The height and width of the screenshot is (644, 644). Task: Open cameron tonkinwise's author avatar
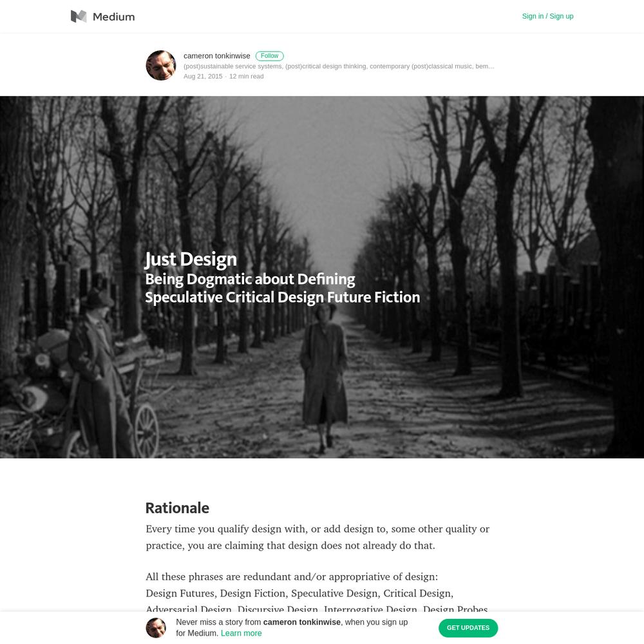pos(161,65)
